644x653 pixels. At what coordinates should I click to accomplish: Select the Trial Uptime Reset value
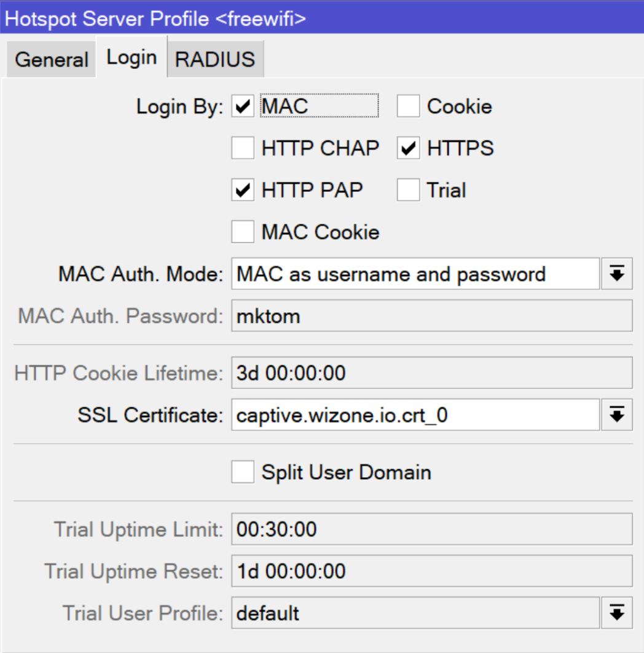point(430,571)
